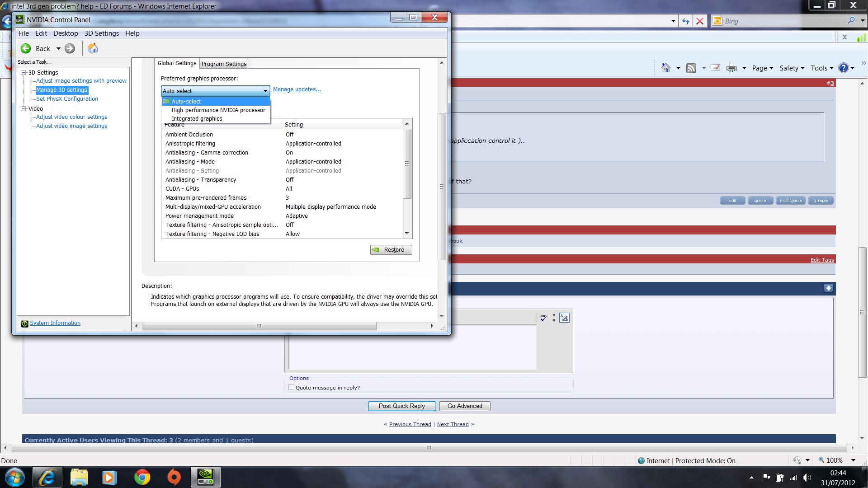Click the IE red stop icon
The width and height of the screenshot is (868, 488).
tap(699, 21)
